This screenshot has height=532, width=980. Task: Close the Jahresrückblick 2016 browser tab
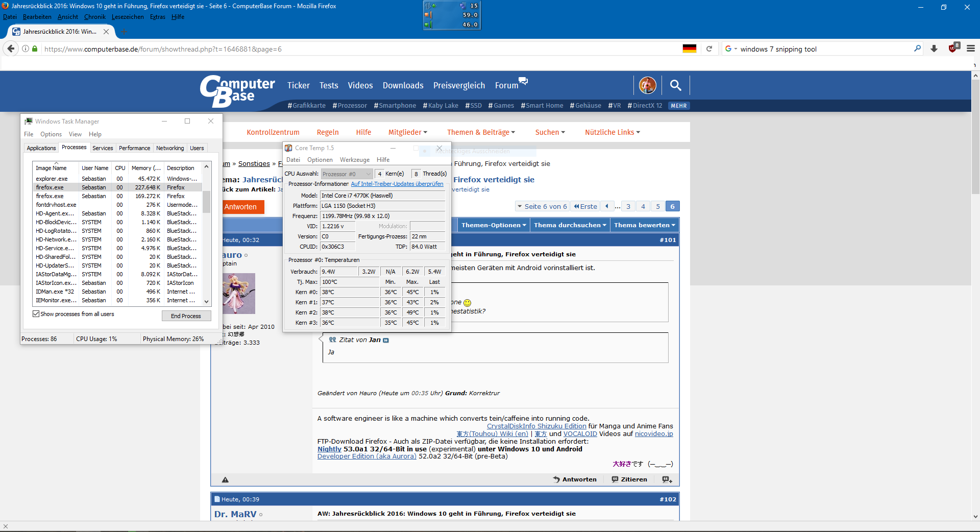click(106, 32)
